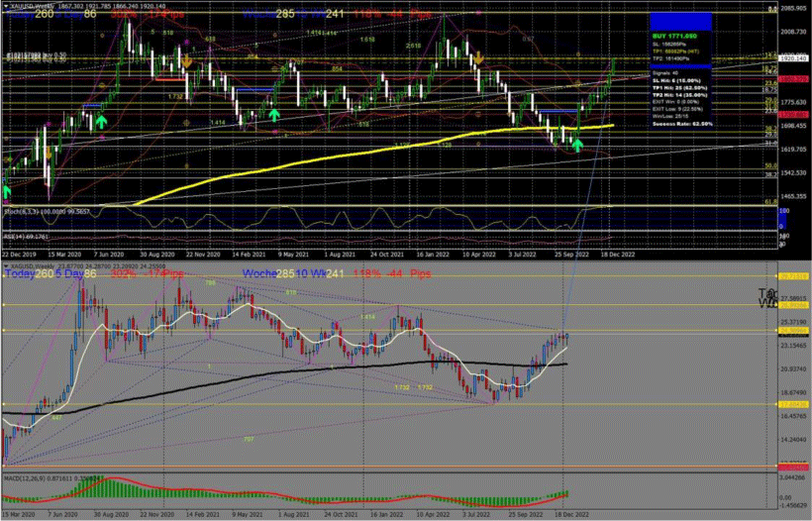Select the orange sell arrow near October 2020
This screenshot has height=521, width=812.
[186, 60]
